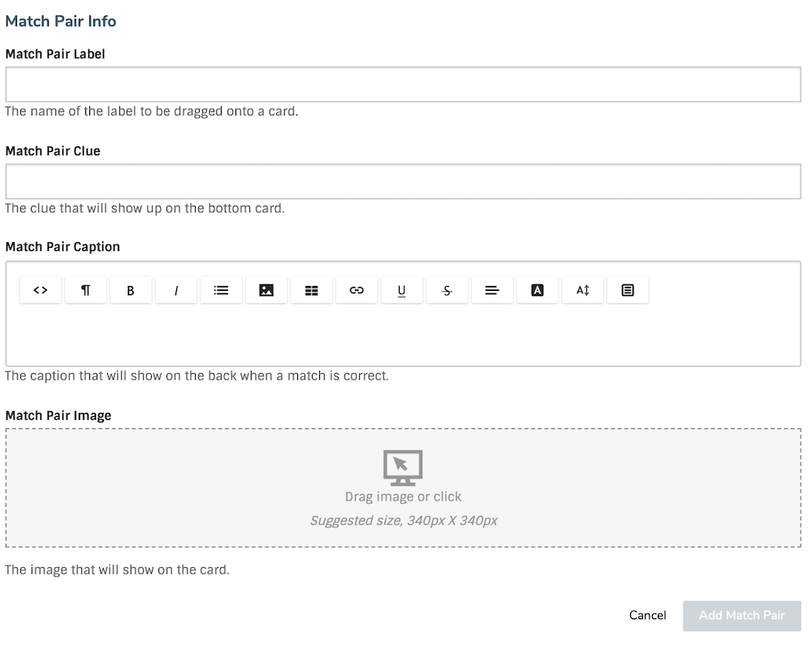Apply italic formatting in the caption editor
The width and height of the screenshot is (812, 646).
pos(176,289)
